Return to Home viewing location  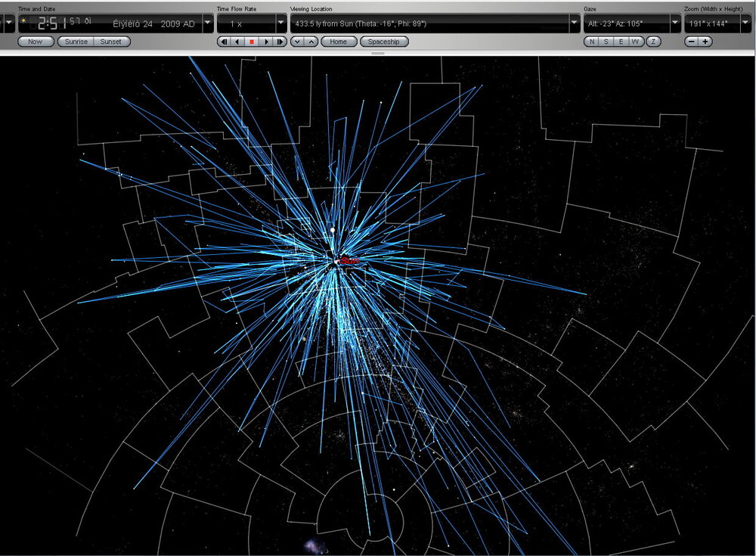click(x=338, y=42)
